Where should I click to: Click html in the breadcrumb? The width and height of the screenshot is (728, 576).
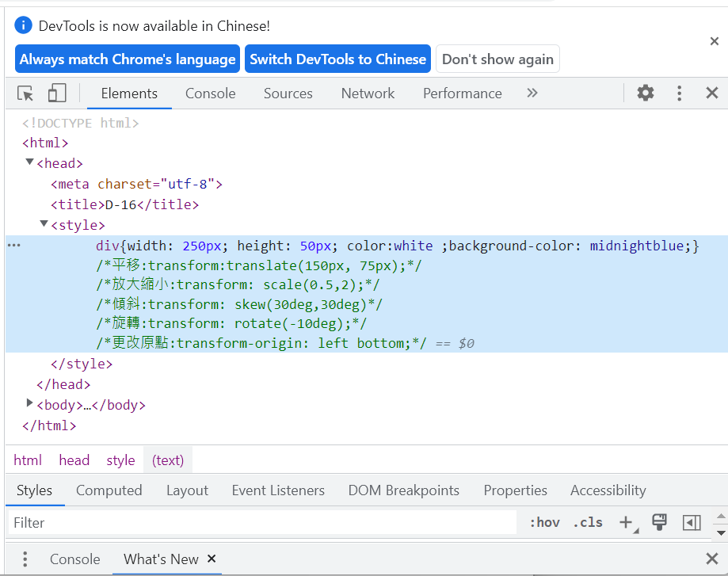tap(28, 460)
